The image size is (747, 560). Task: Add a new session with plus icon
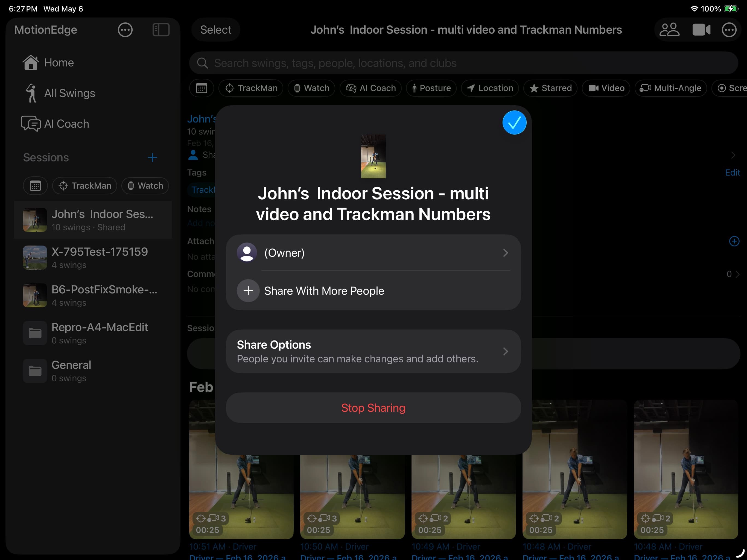[x=152, y=157]
